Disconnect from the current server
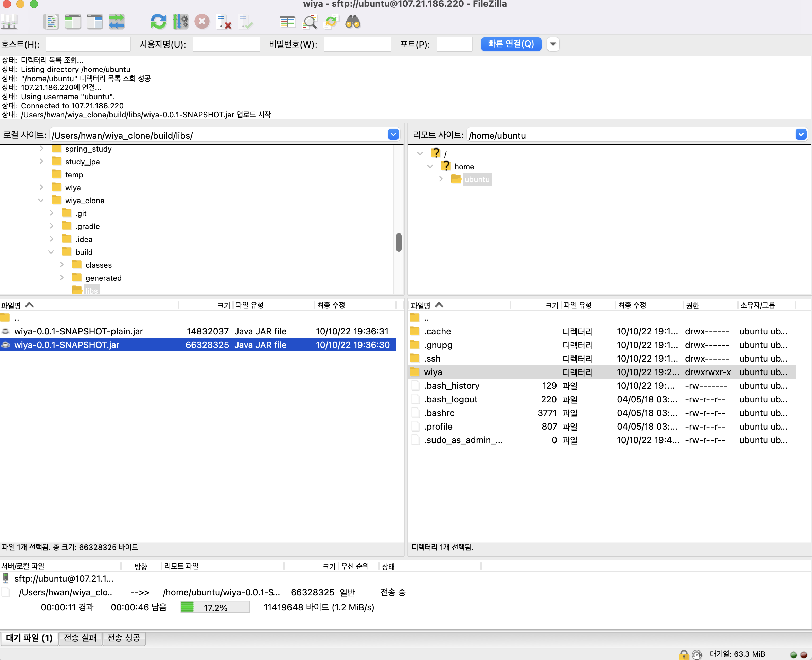 [x=224, y=22]
